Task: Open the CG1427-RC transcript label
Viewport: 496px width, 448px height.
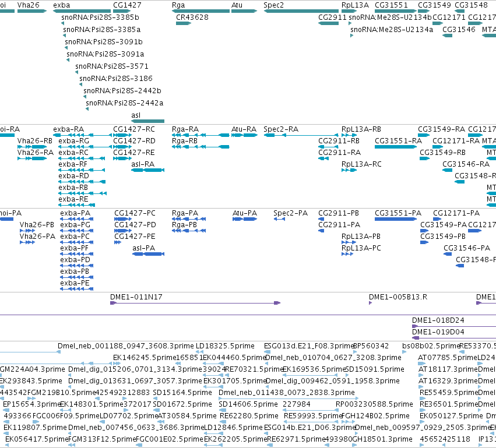Action: (134, 129)
